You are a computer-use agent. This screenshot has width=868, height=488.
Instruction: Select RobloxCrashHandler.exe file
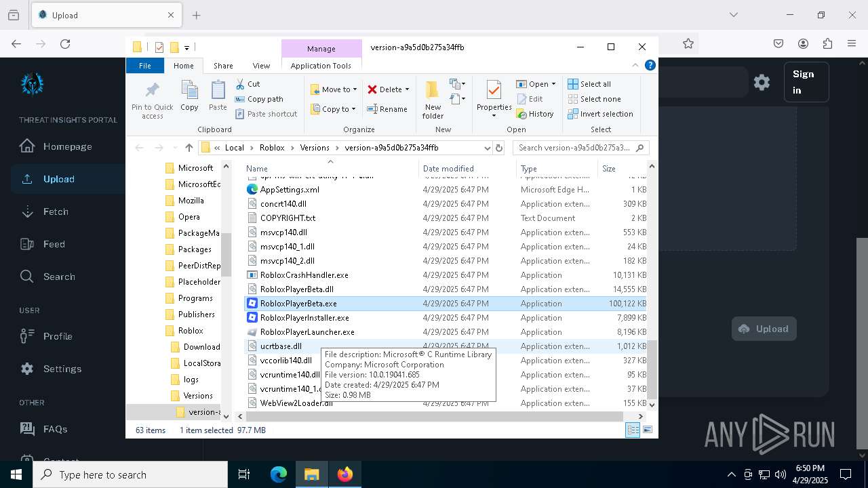point(445,275)
